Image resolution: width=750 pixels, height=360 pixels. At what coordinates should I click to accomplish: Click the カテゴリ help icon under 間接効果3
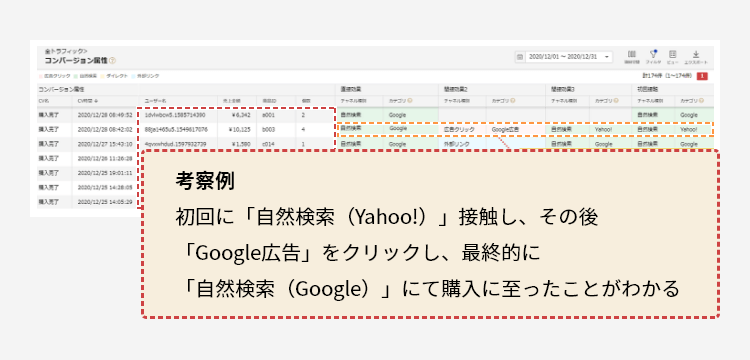coord(616,101)
